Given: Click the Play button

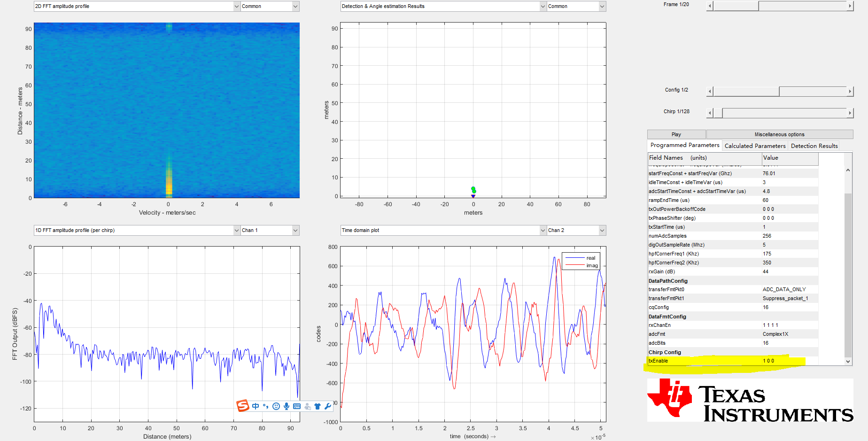Looking at the screenshot, I should pyautogui.click(x=676, y=134).
